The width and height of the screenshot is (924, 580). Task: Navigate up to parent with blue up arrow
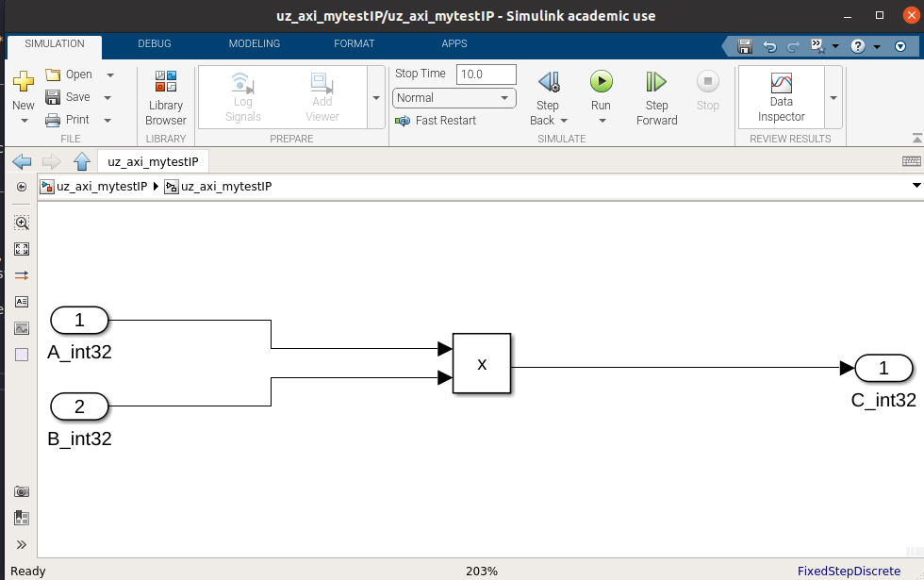[x=82, y=161]
